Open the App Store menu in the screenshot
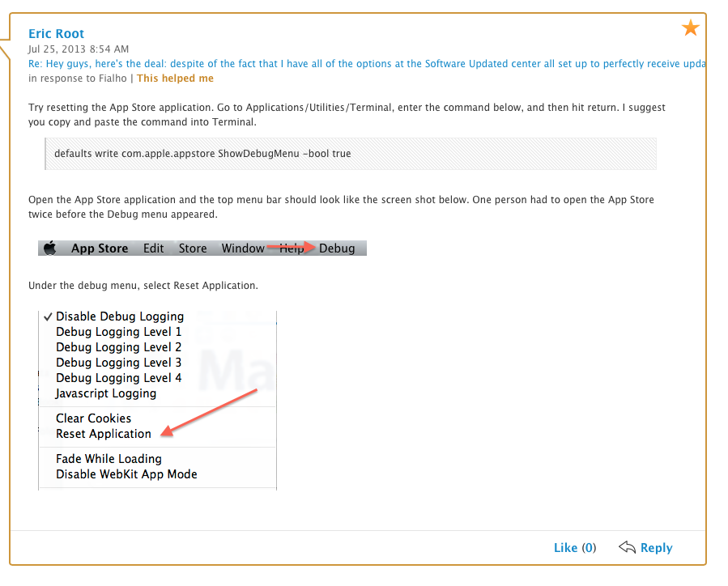Image resolution: width=728 pixels, height=586 pixels. [100, 248]
